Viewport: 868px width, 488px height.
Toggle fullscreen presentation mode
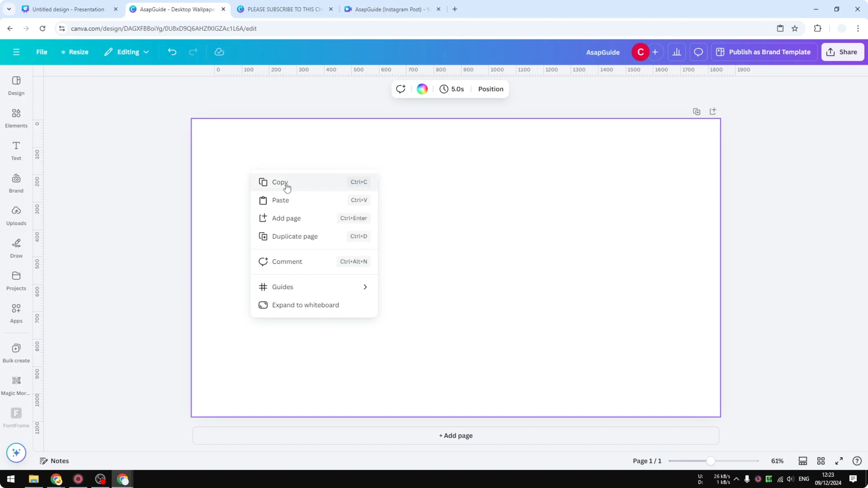[x=839, y=461]
